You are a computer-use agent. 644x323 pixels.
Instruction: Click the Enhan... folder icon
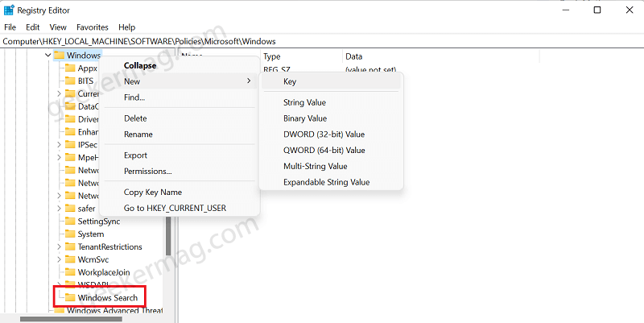pos(70,132)
